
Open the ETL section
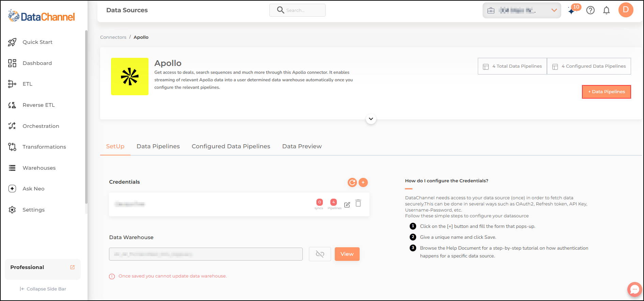28,84
